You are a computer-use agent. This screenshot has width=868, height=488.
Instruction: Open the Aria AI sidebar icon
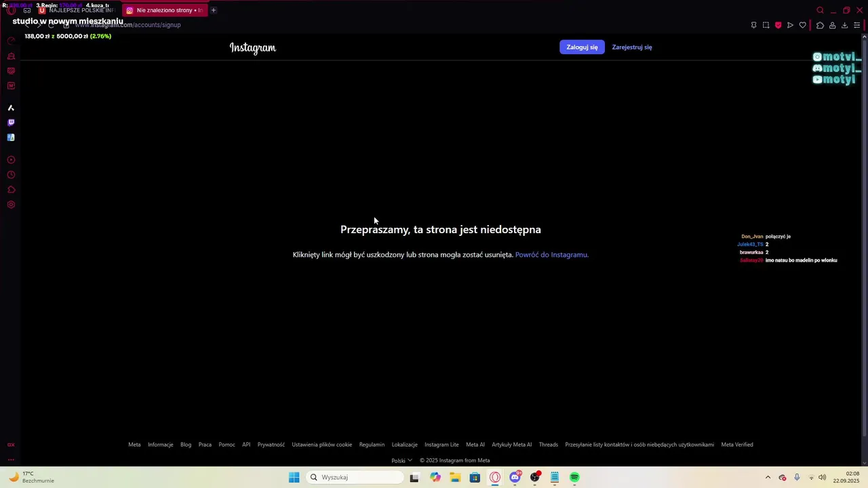[11, 108]
